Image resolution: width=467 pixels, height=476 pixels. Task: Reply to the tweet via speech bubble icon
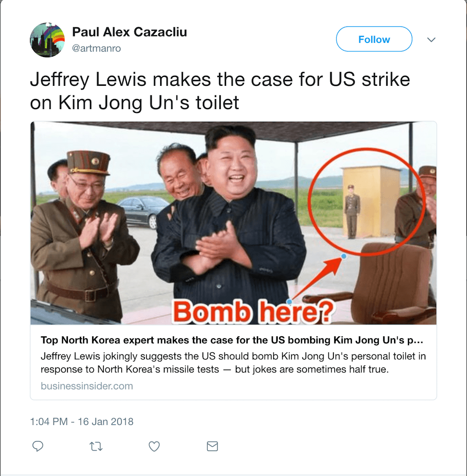tap(38, 446)
